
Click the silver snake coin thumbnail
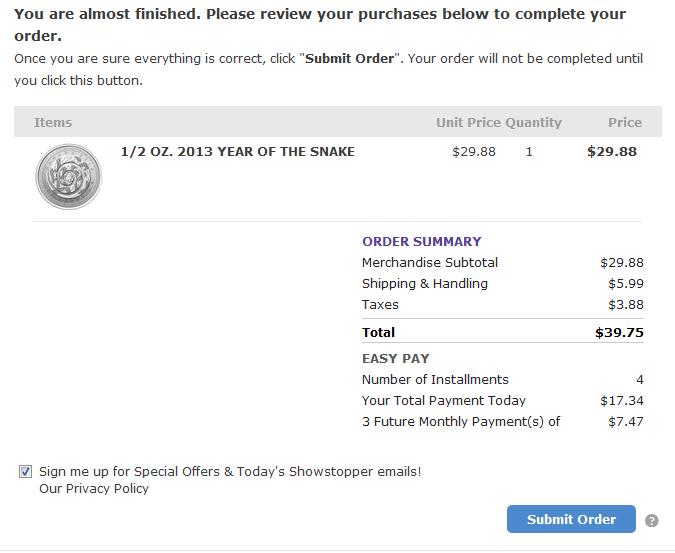pyautogui.click(x=68, y=177)
